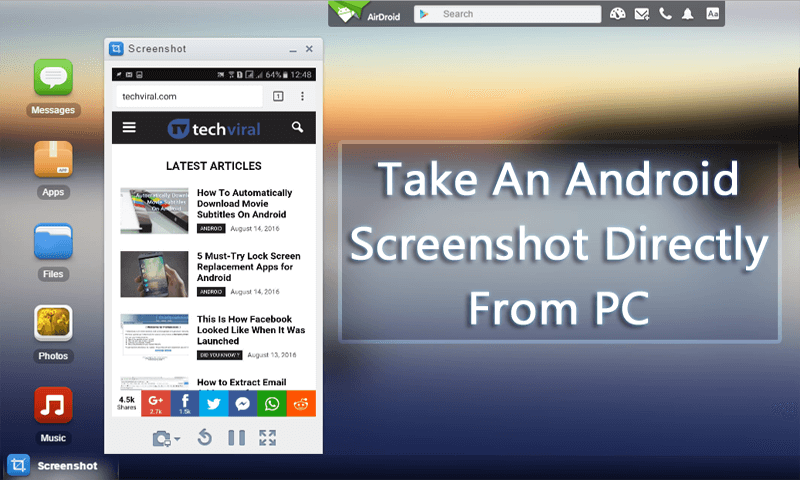Click ANDROID tag under subtitles article
Screen dimensions: 800x480
coord(211,229)
